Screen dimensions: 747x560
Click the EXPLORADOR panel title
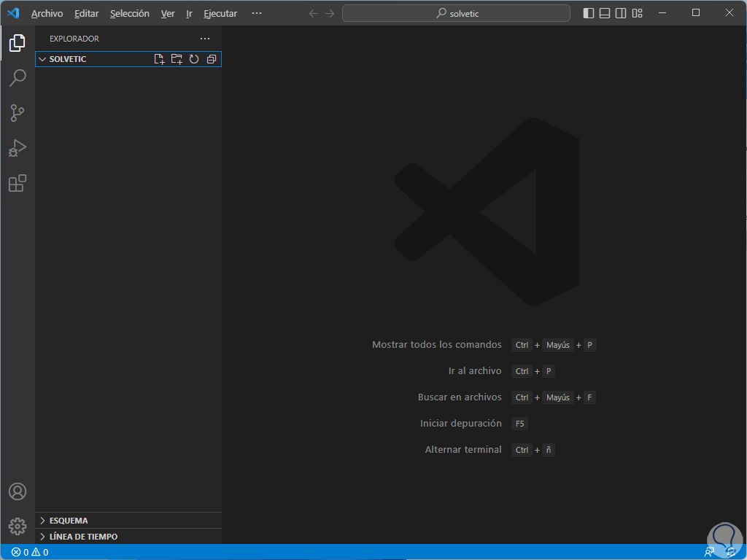click(74, 39)
